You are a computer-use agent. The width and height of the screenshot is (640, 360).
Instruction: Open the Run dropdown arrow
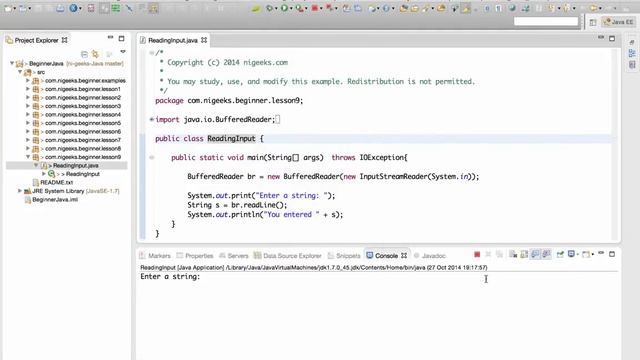[291, 8]
